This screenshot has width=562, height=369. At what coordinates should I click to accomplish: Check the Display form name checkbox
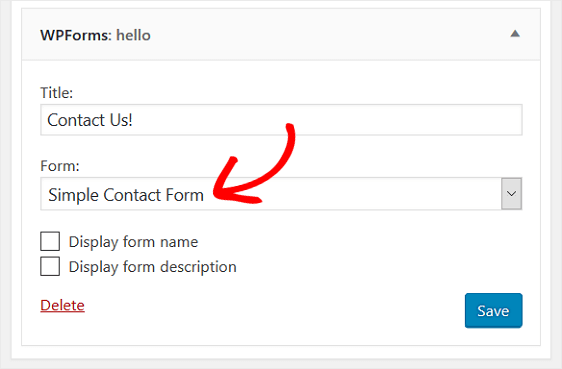tap(50, 241)
